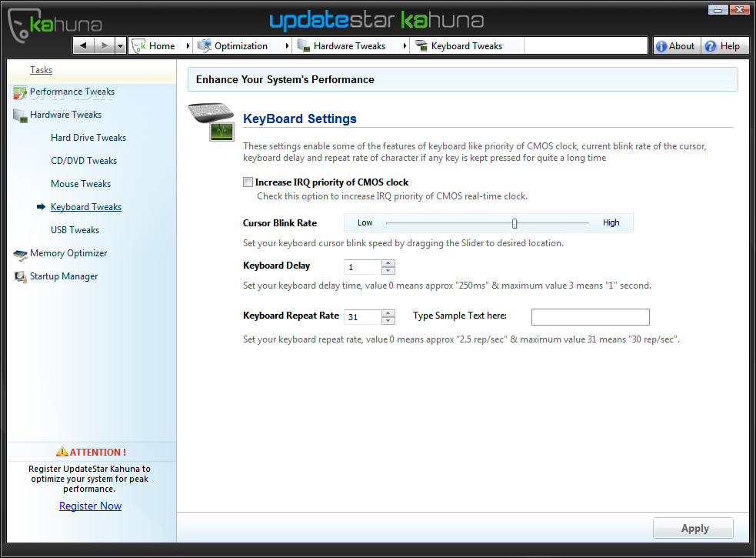Click the keyboard settings header icon
756x558 pixels.
tap(212, 122)
